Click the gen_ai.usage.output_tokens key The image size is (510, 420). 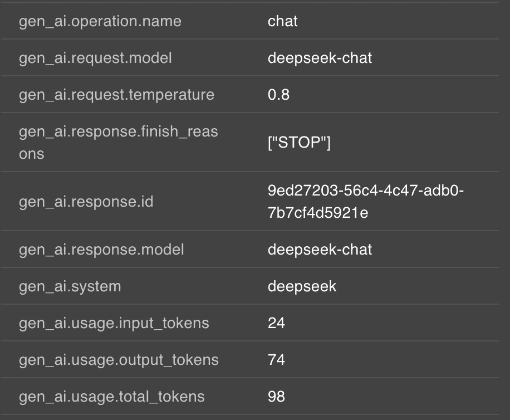coord(119,360)
